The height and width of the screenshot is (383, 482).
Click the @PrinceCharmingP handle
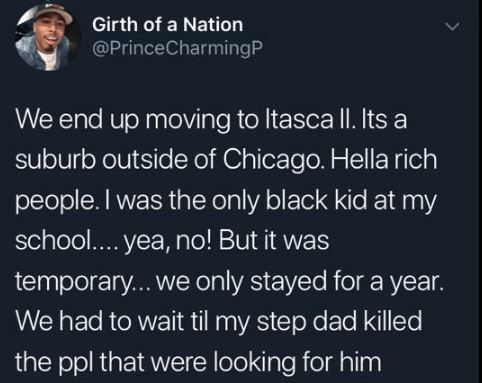click(177, 49)
